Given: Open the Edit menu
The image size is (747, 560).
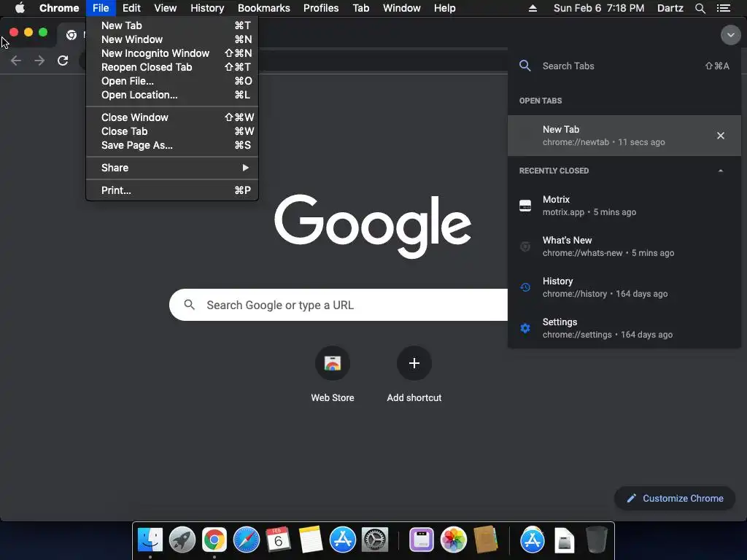Looking at the screenshot, I should pos(131,8).
